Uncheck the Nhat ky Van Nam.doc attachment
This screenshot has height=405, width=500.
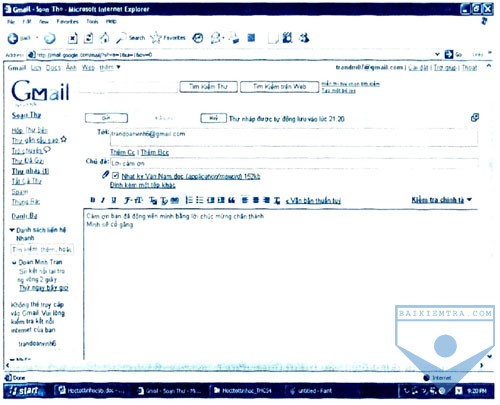116,175
